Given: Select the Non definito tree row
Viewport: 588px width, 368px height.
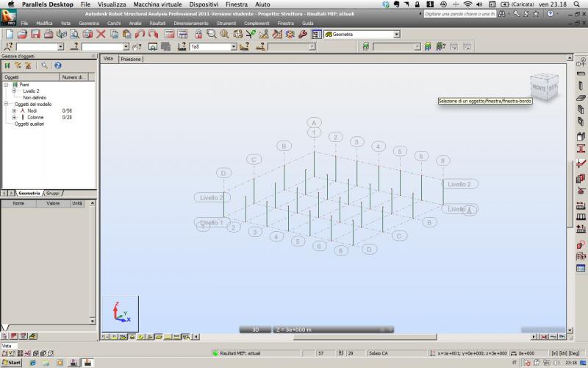Looking at the screenshot, I should 35,98.
